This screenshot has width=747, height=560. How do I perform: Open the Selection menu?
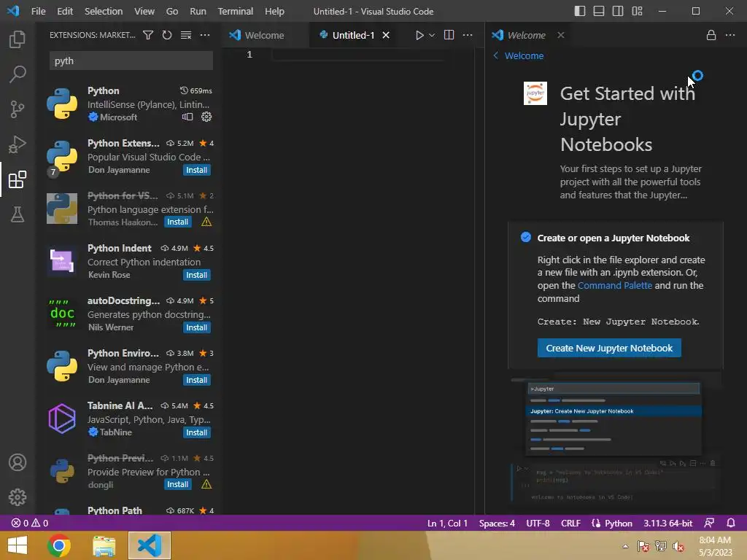[104, 11]
